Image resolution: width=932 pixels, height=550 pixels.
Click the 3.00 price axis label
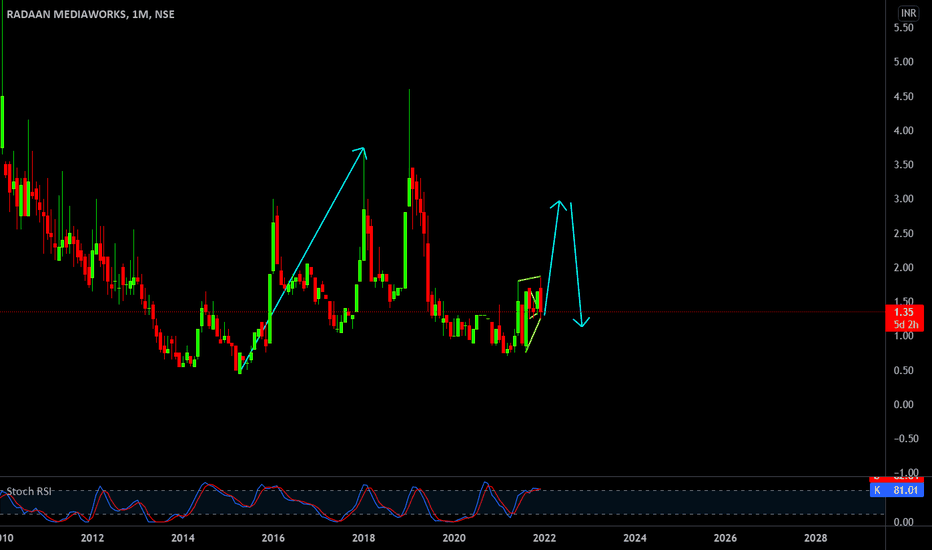(903, 199)
